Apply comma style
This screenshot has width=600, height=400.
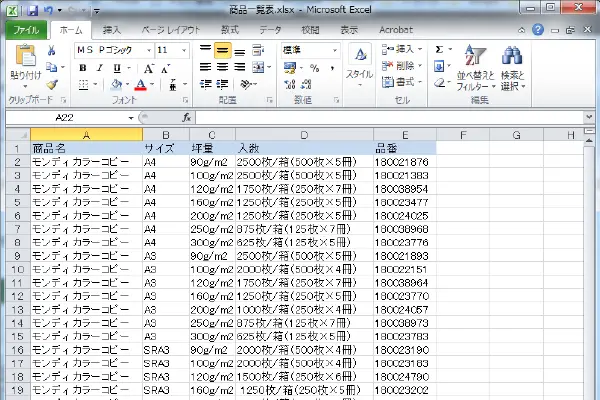tap(332, 68)
